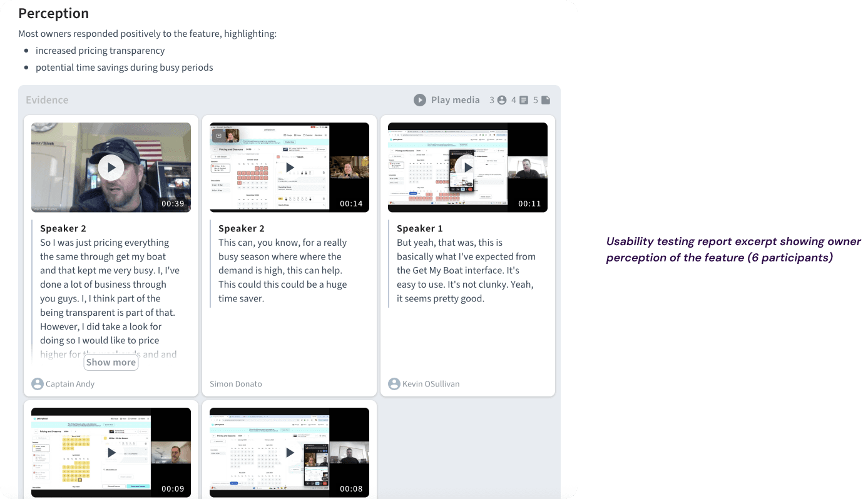Viewport: 868px width, 499px height.
Task: Play the 00:08 video clip
Action: click(x=290, y=453)
